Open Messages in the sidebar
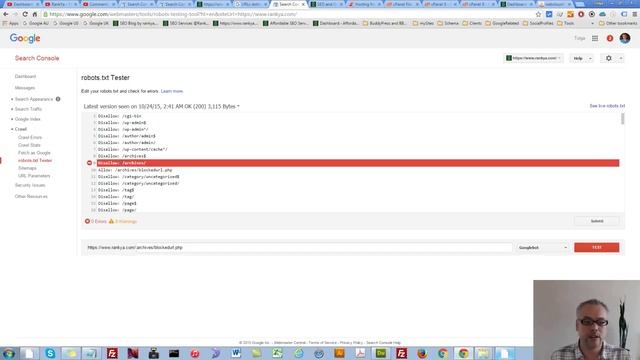The width and height of the screenshot is (640, 360). coord(25,88)
